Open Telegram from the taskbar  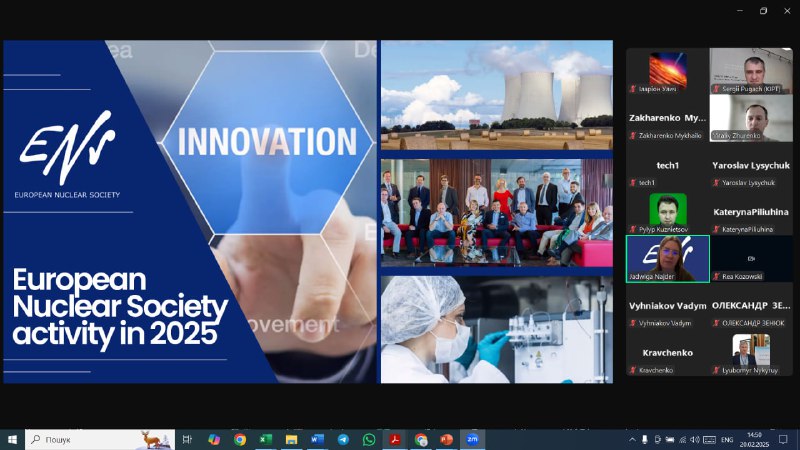coord(343,439)
